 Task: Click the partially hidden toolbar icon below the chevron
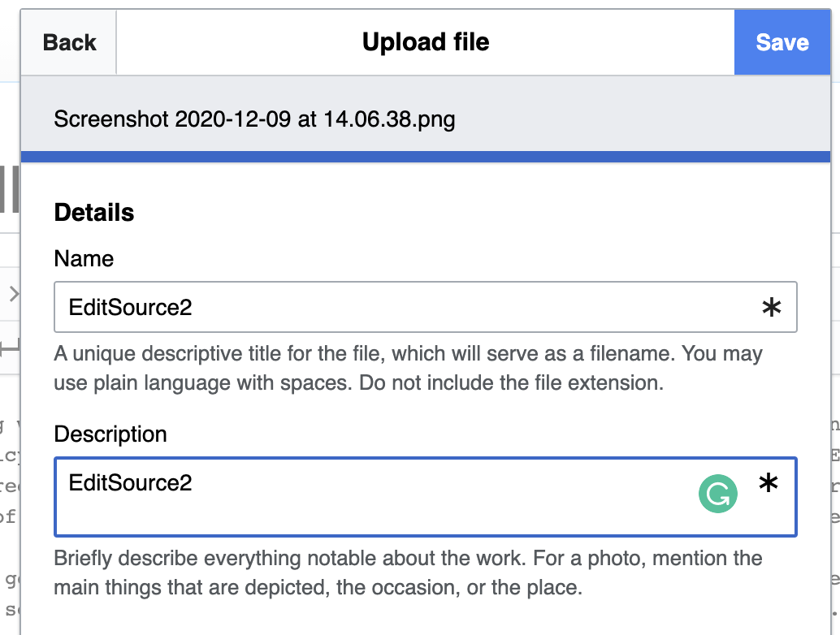pos(10,348)
